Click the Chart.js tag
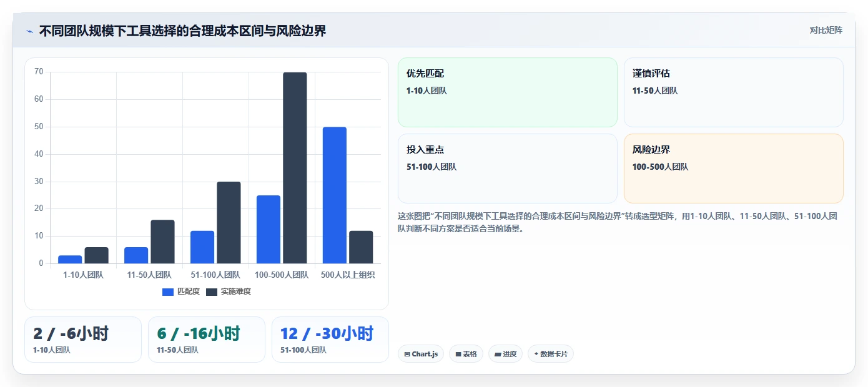Screen dimensions: 868x387 421,354
